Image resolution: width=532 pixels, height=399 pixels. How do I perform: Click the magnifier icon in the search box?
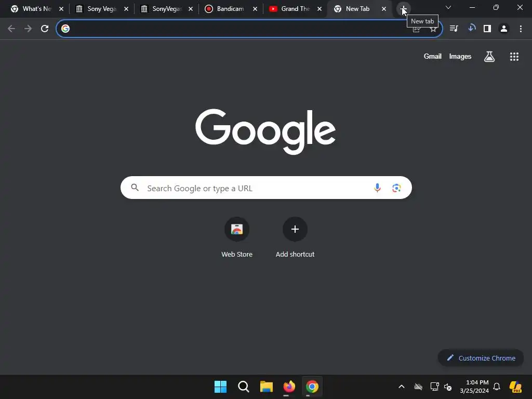pos(135,188)
